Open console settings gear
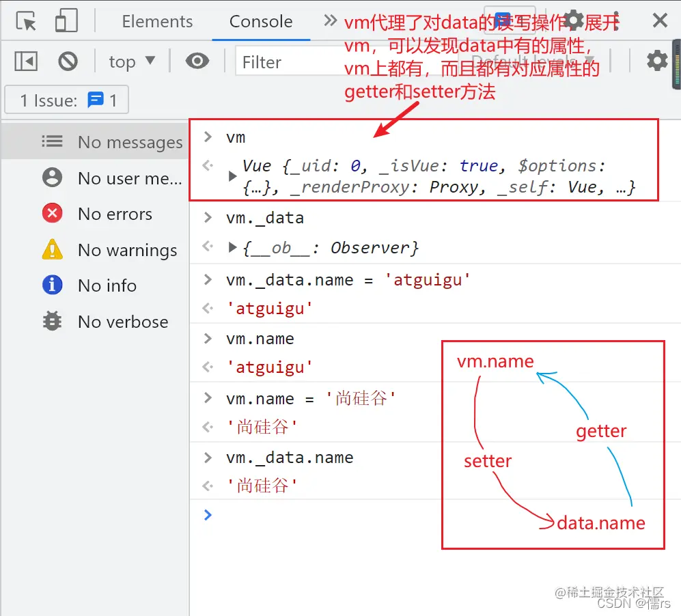Image resolution: width=681 pixels, height=616 pixels. (657, 61)
